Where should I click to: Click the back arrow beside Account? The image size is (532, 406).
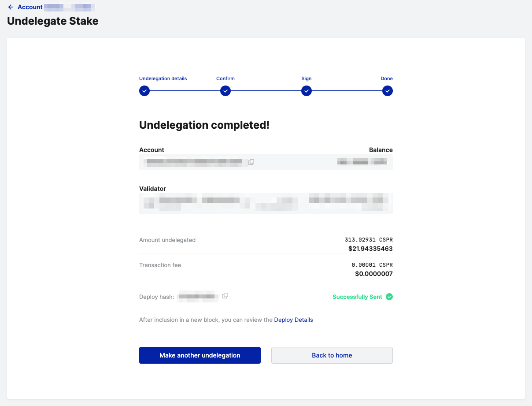point(11,7)
